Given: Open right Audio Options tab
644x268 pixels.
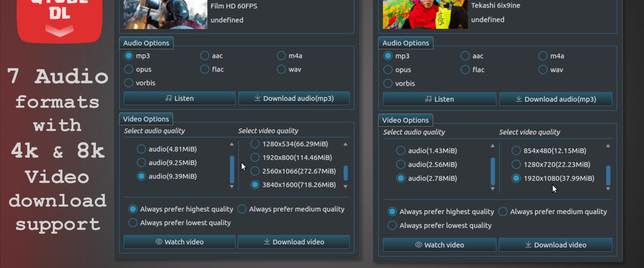Looking at the screenshot, I should point(406,43).
